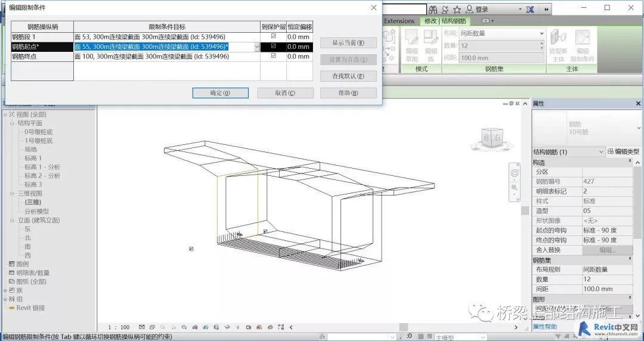Viewport: 644px width, 341px height.
Task: Click the binoculars search icon
Action: 432,9
